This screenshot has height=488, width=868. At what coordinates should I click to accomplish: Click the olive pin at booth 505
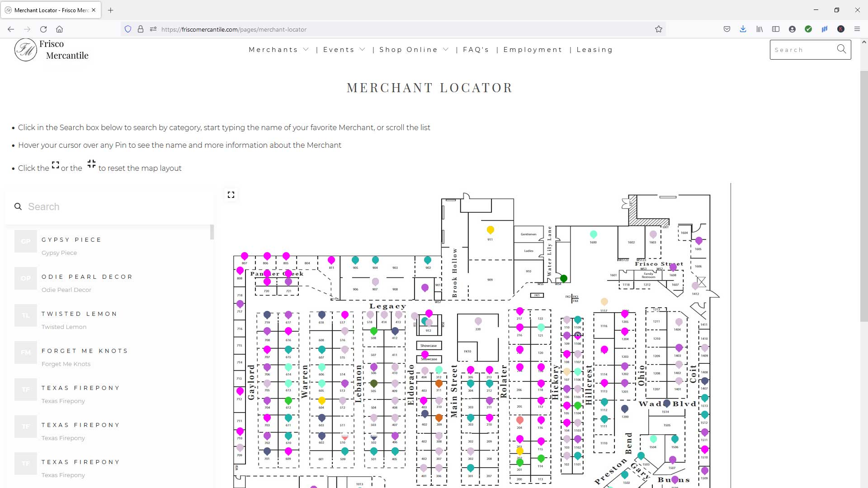pyautogui.click(x=374, y=384)
